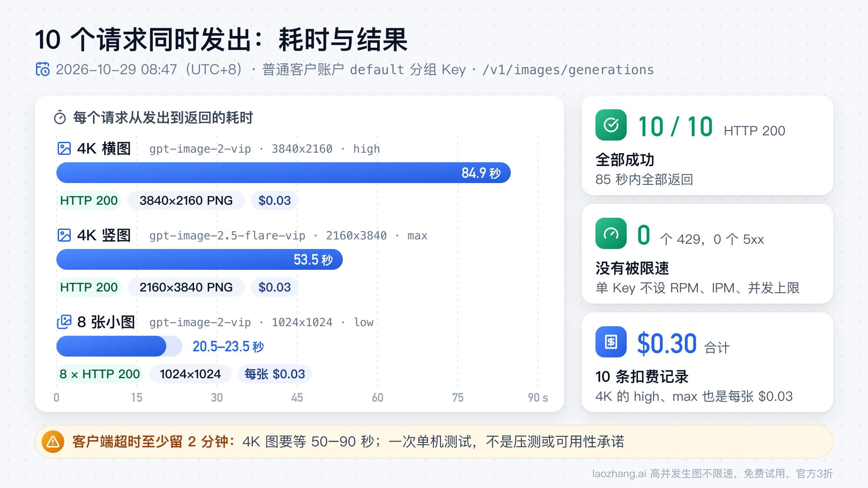Click the 2160x3840 PNG badge
Image resolution: width=868 pixels, height=488 pixels.
coord(186,287)
